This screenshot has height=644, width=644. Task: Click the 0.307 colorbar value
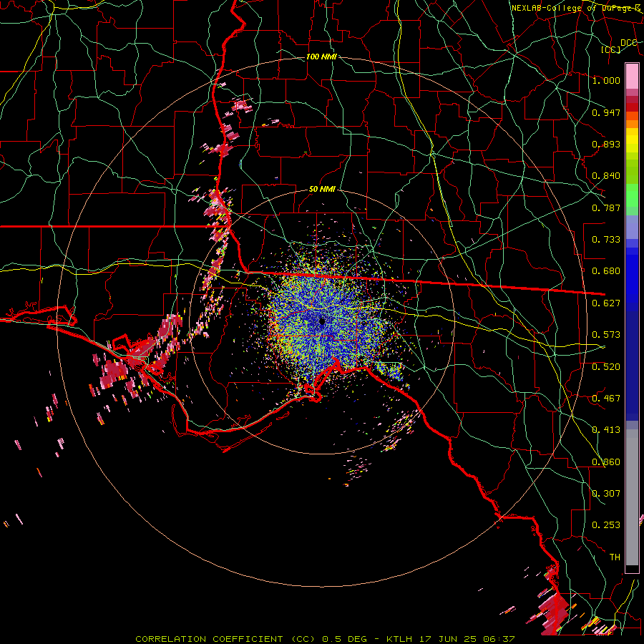click(x=606, y=494)
